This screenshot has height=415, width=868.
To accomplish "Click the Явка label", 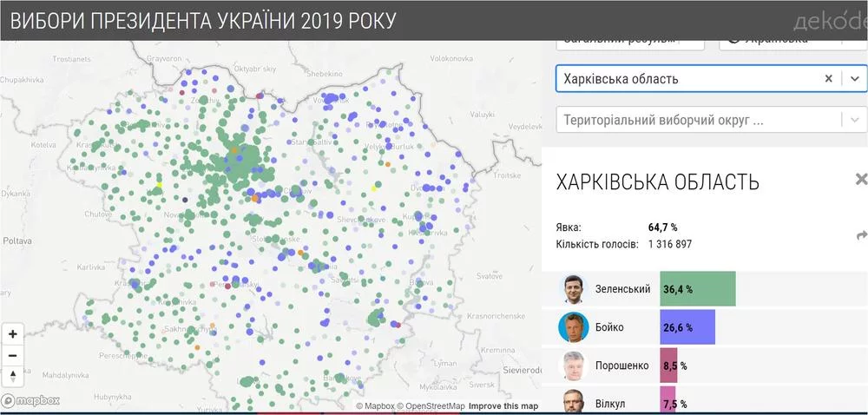I will point(569,227).
